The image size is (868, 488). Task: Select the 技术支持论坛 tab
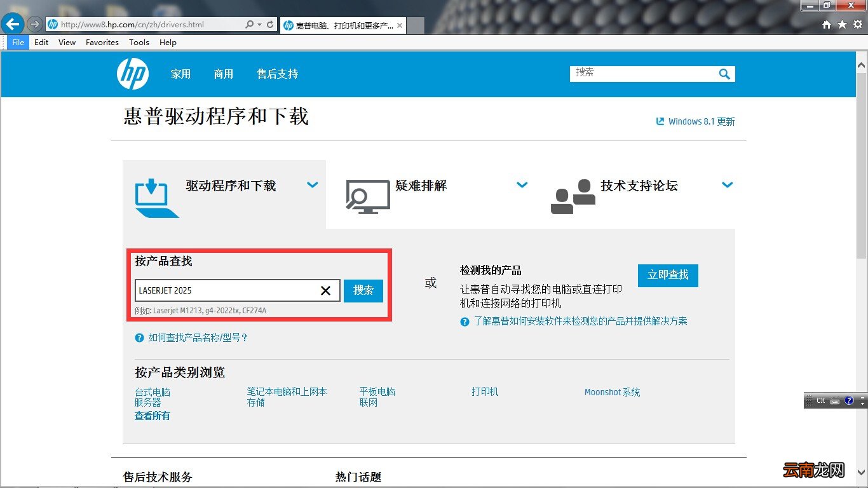click(x=639, y=186)
